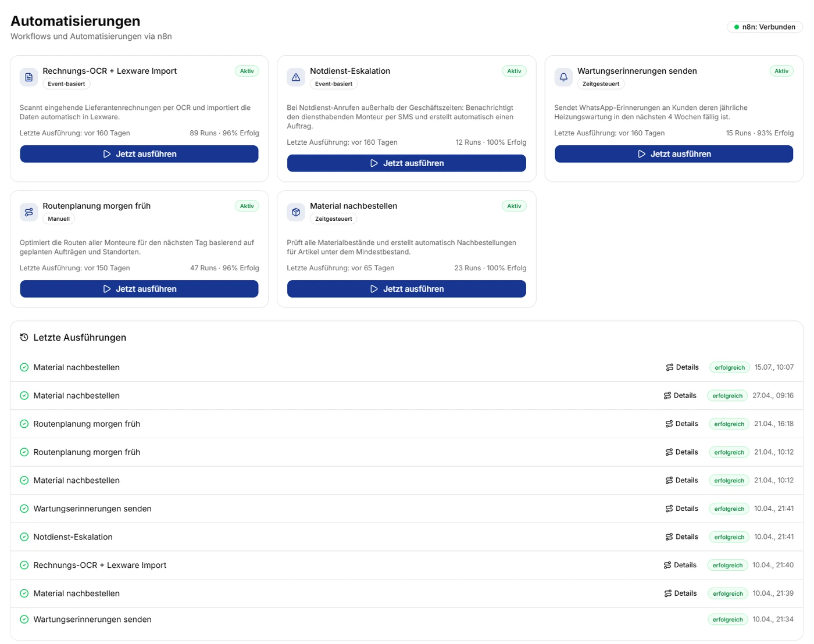Image resolution: width=814 pixels, height=644 pixels.
Task: Run the Rechnungs-OCR + Lexware Import workflow now
Action: click(x=140, y=154)
